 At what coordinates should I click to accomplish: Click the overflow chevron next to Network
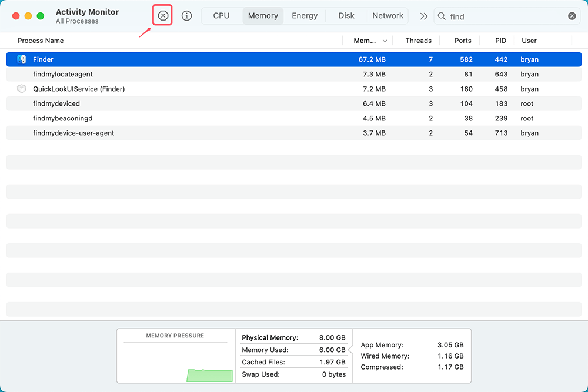424,16
